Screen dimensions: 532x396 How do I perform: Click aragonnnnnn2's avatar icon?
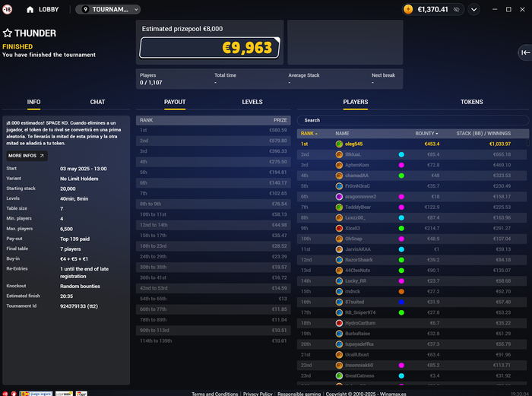[x=339, y=196]
